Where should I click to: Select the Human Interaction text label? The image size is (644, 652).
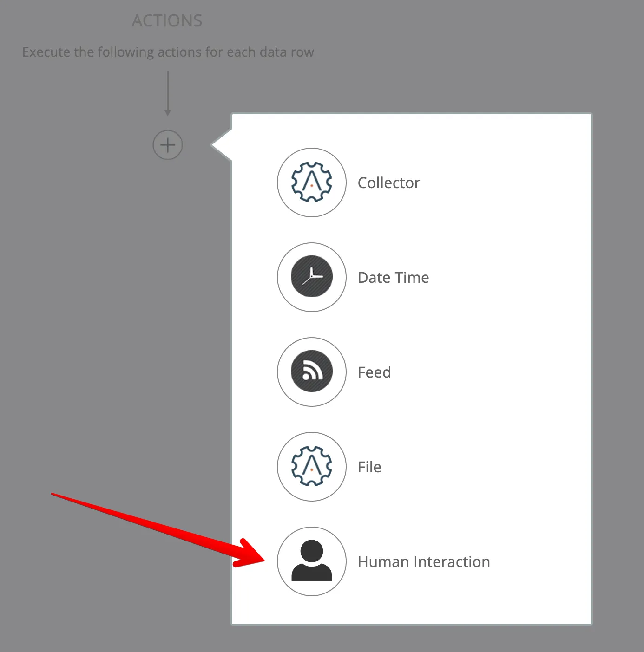[424, 561]
